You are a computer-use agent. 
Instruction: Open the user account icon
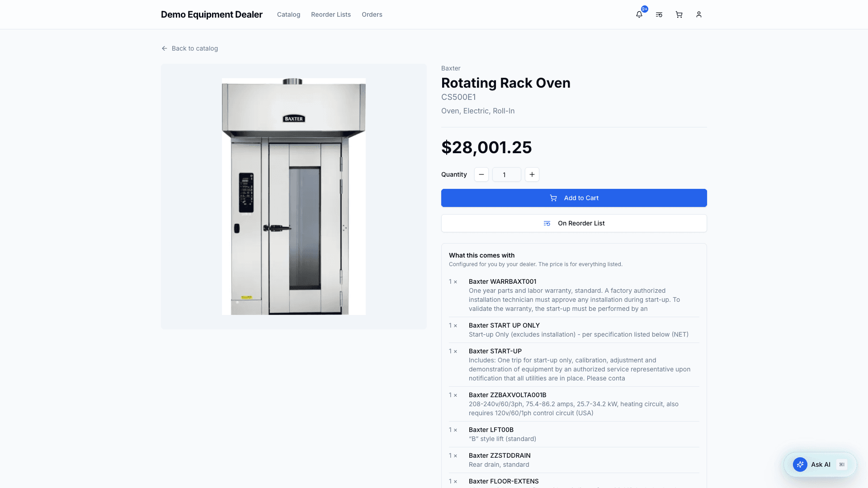(x=698, y=14)
